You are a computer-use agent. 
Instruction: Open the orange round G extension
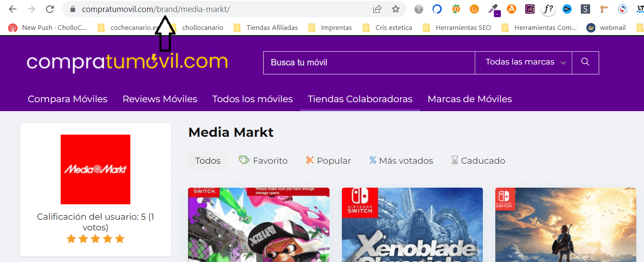point(474,9)
